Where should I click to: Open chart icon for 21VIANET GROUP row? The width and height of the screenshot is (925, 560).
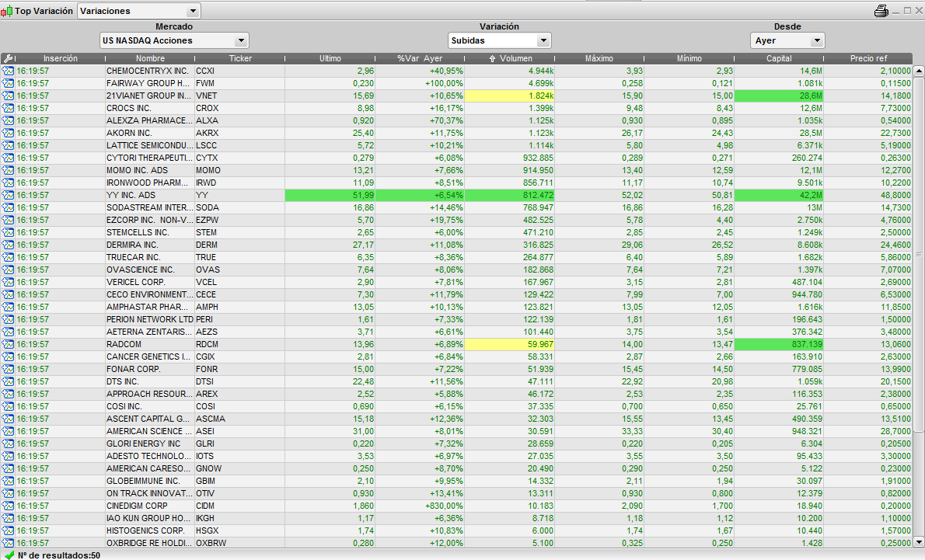9,96
